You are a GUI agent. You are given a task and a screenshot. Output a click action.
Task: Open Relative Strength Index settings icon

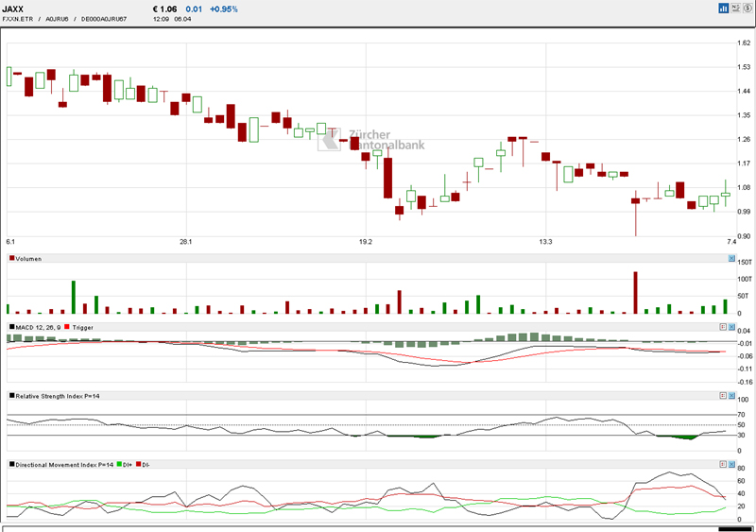coord(722,395)
